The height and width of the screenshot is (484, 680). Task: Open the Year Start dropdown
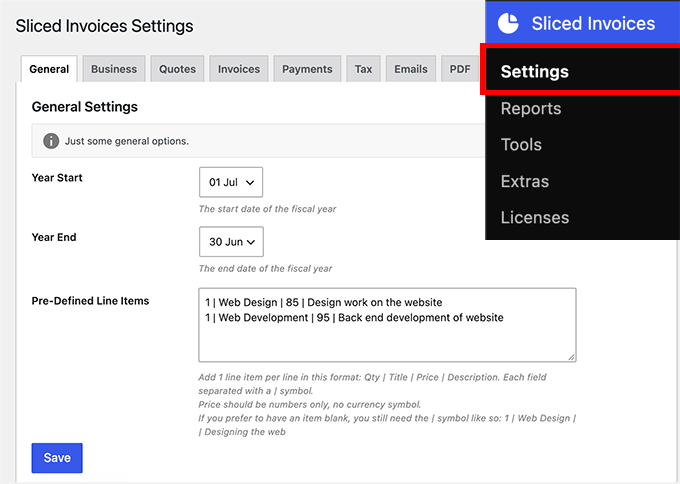point(231,182)
